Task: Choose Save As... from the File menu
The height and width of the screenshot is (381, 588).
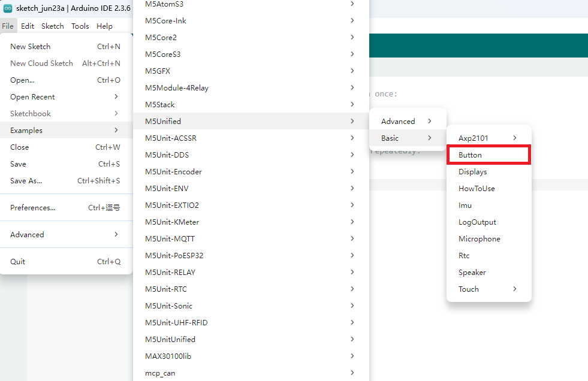Action: point(67,180)
